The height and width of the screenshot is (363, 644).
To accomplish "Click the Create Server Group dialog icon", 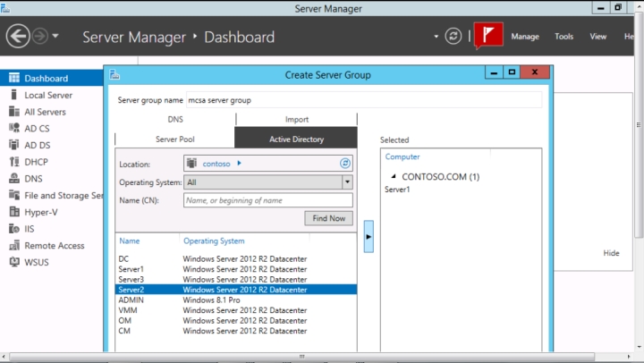I will tap(114, 75).
